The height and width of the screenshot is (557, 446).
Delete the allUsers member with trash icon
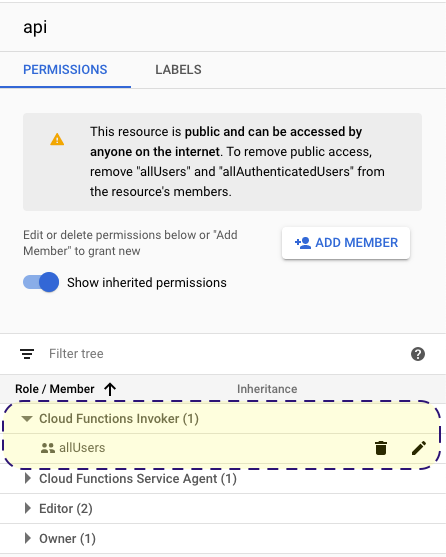(x=381, y=448)
